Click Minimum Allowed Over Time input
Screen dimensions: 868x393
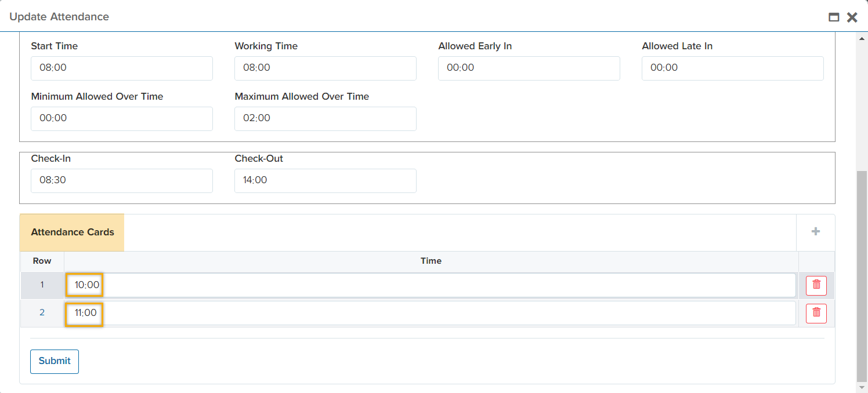pyautogui.click(x=121, y=118)
